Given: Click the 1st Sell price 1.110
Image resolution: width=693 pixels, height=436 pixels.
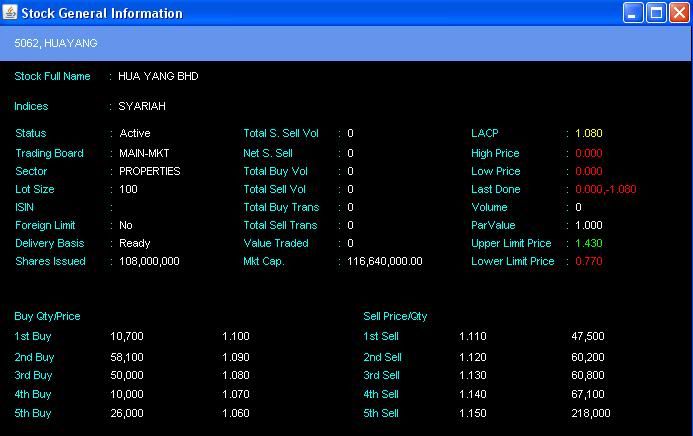Looking at the screenshot, I should 473,337.
